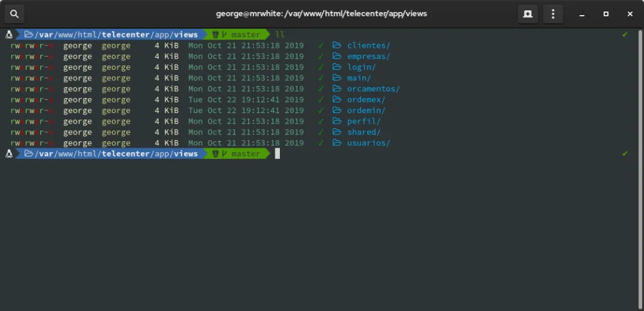Viewport: 644px width, 311px height.
Task: Click the empresas/ directory name
Action: (369, 57)
